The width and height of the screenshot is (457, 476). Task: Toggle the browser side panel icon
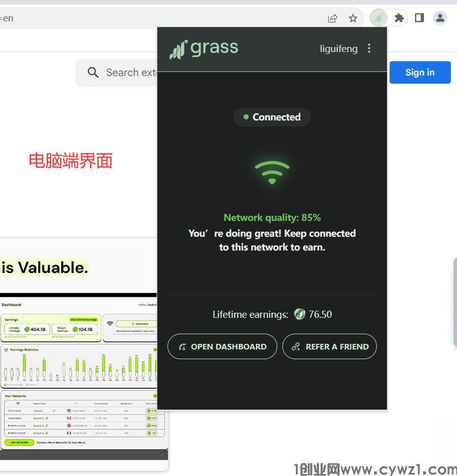tap(419, 18)
